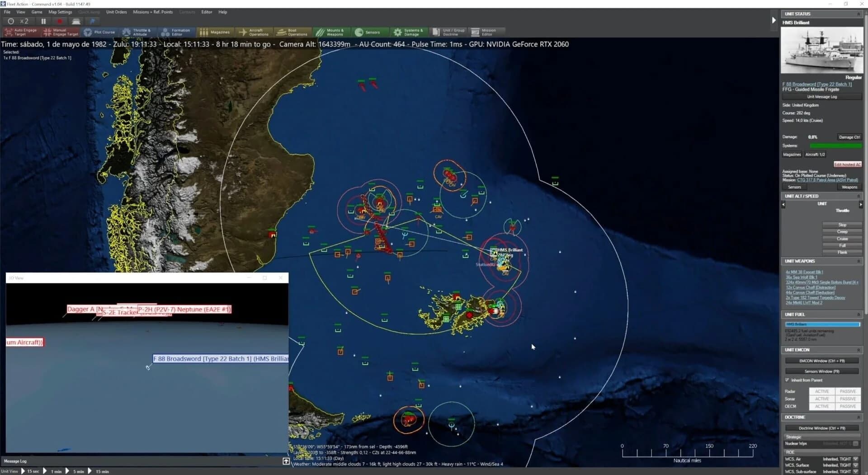
Task: Open the Magazines toolbar icon
Action: coord(216,32)
